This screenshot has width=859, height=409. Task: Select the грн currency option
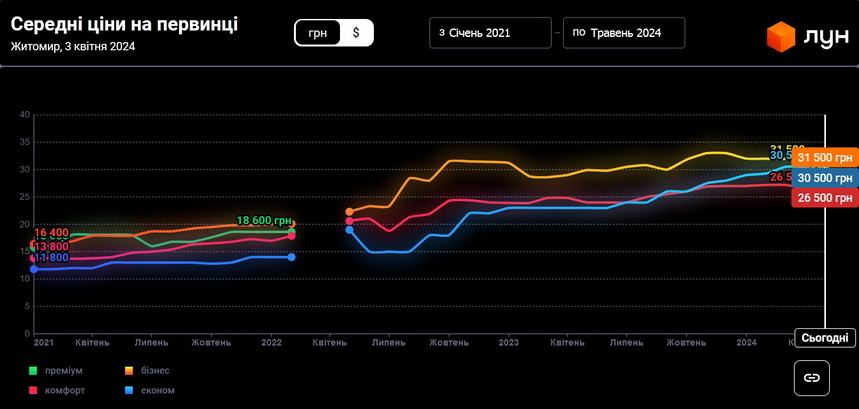[318, 33]
